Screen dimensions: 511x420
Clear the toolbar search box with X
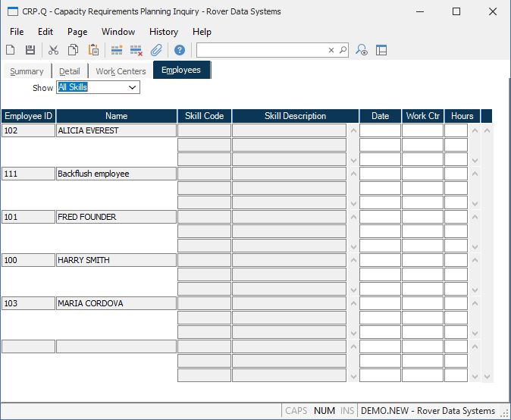[331, 50]
